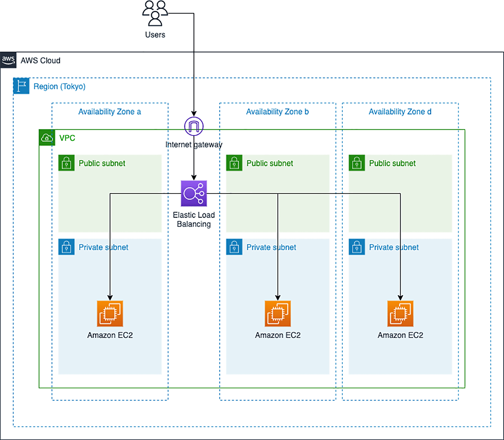Click the VPC label next to the cloud icon
The width and height of the screenshot is (504, 440).
click(x=67, y=138)
